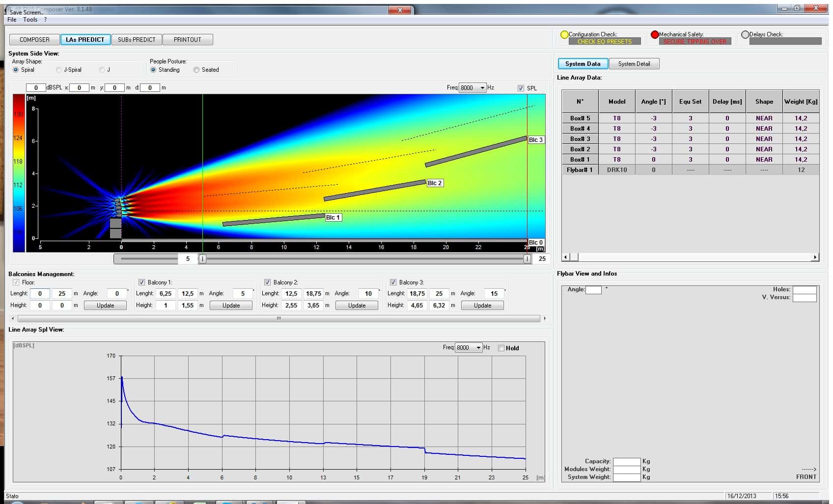833x504 pixels.
Task: Open the Freq dropdown in Line Array Spl View
Action: tap(478, 348)
